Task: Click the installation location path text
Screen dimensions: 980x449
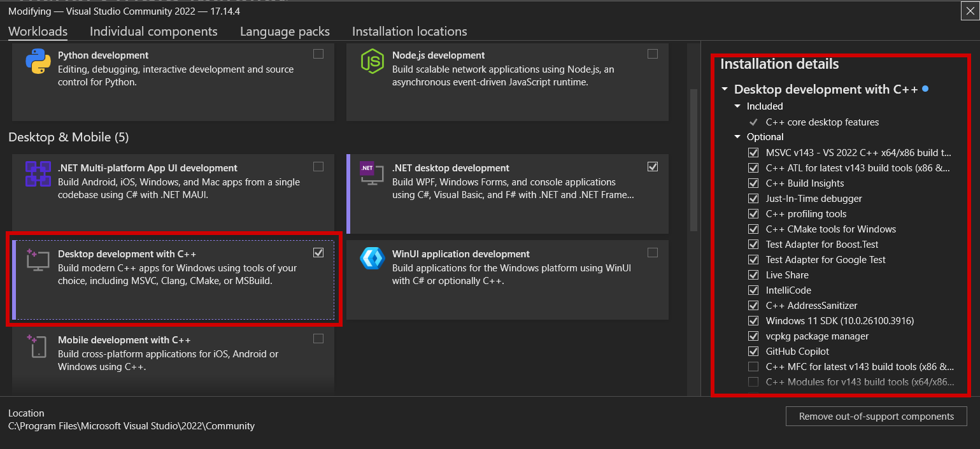Action: click(131, 426)
